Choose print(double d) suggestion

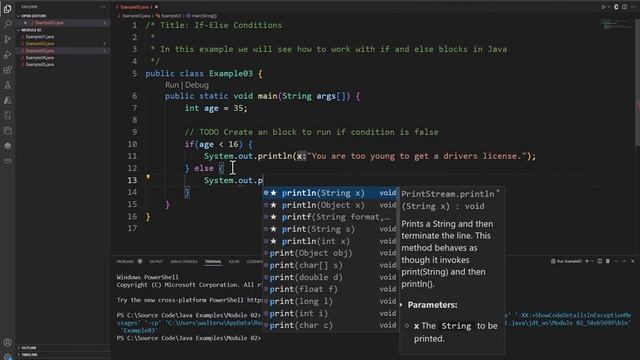330,278
